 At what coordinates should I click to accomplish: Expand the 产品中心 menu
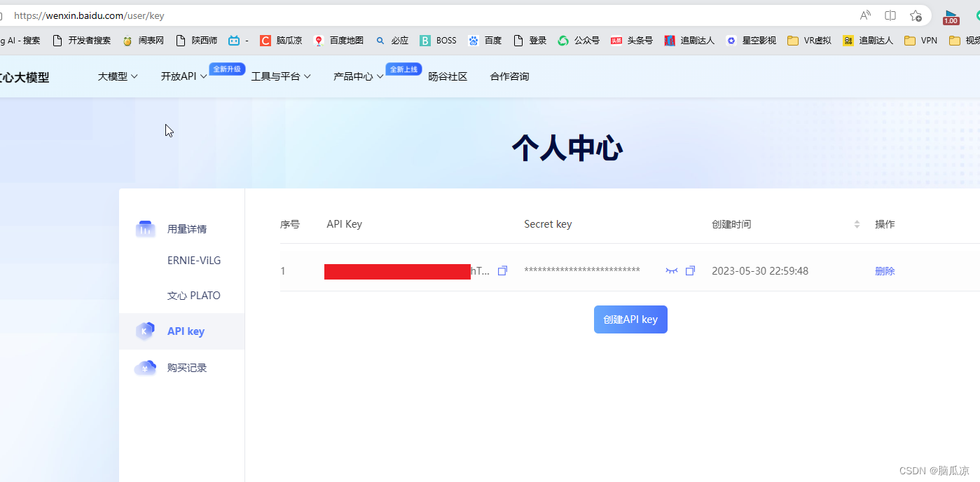(x=359, y=76)
